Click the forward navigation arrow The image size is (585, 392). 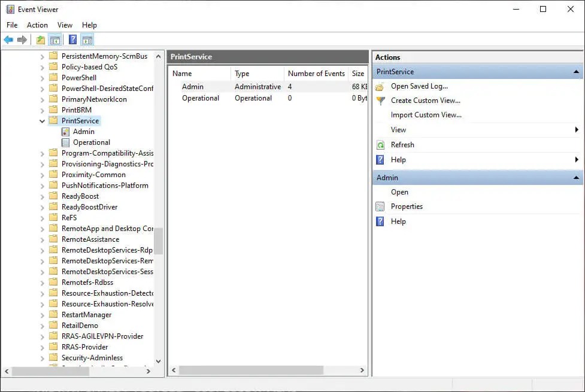pos(22,39)
